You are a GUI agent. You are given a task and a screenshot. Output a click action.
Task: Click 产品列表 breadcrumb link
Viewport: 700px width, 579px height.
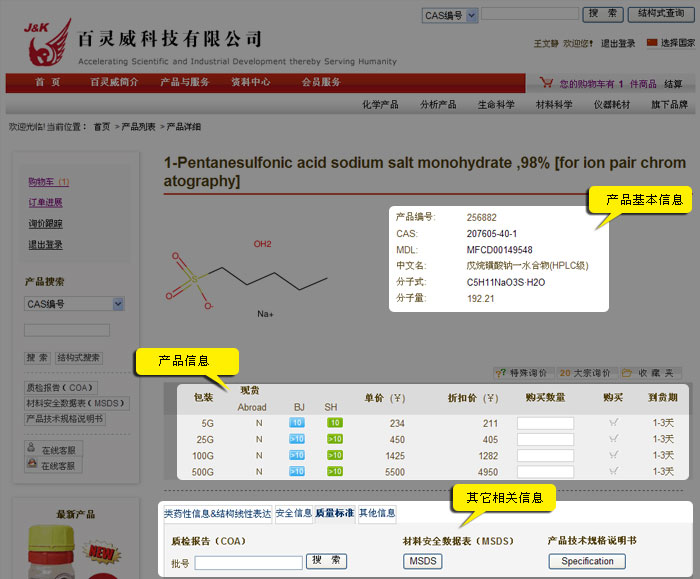(x=138, y=127)
